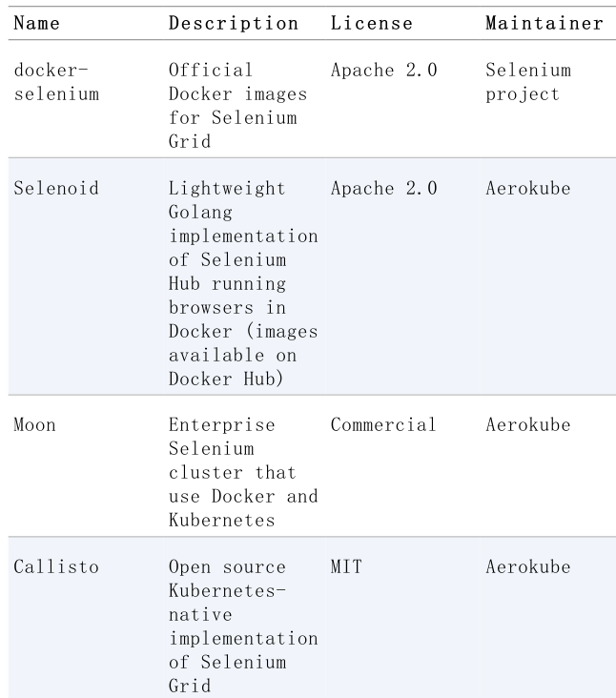The image size is (616, 698).
Task: Click the Description column header
Action: tap(234, 23)
